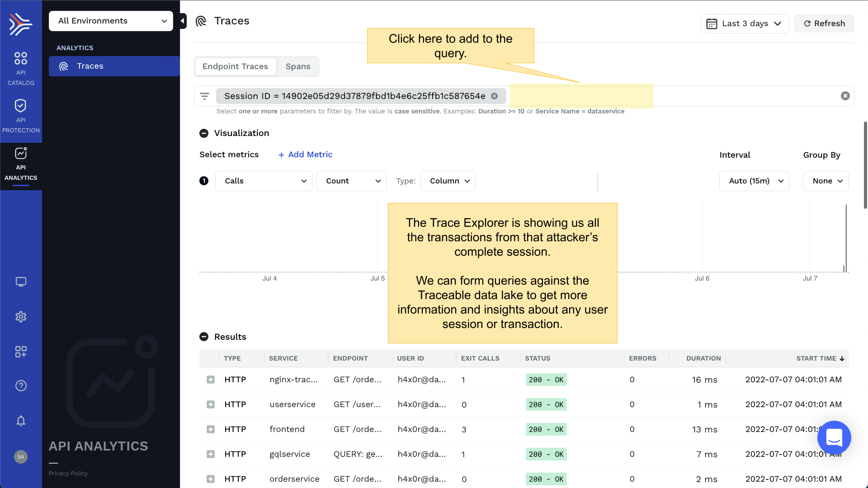Viewport: 868px width, 488px height.
Task: Collapse the Visualization section
Action: point(204,133)
